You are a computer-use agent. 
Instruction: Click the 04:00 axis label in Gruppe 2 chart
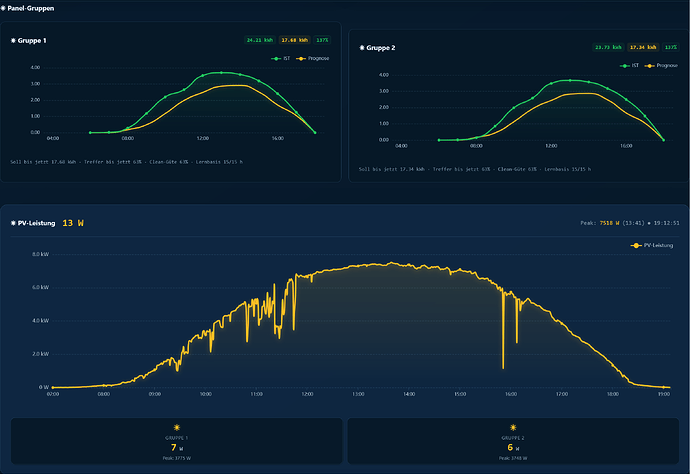tap(401, 146)
